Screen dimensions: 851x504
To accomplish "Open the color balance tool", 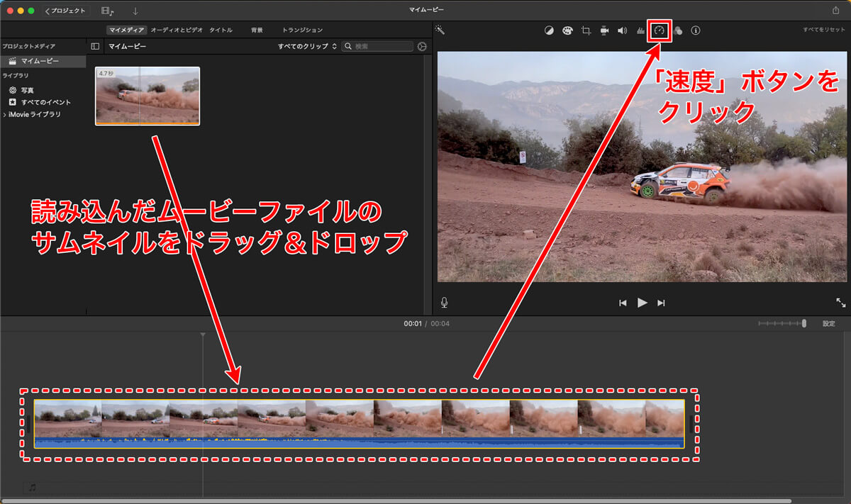I will pyautogui.click(x=549, y=30).
